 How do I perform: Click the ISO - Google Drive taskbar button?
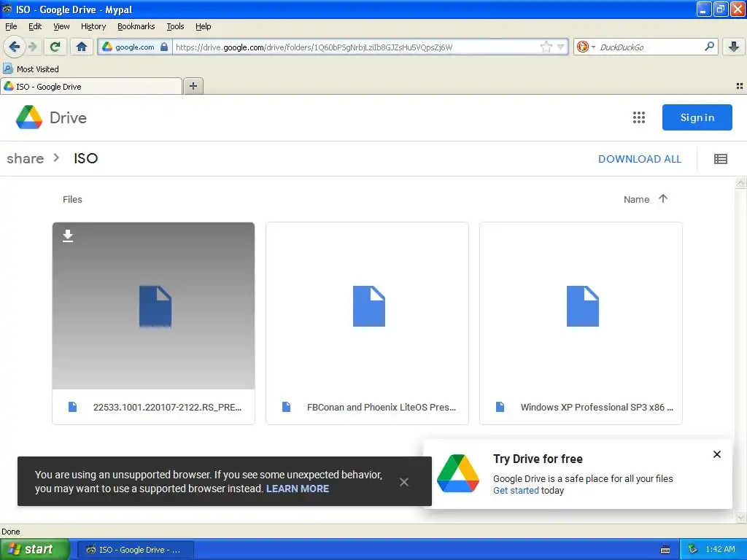pyautogui.click(x=135, y=550)
